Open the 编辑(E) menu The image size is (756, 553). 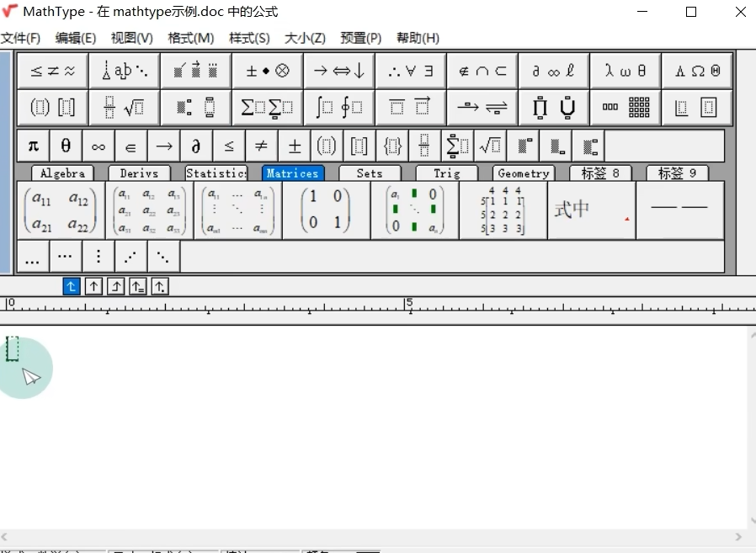[x=75, y=38]
